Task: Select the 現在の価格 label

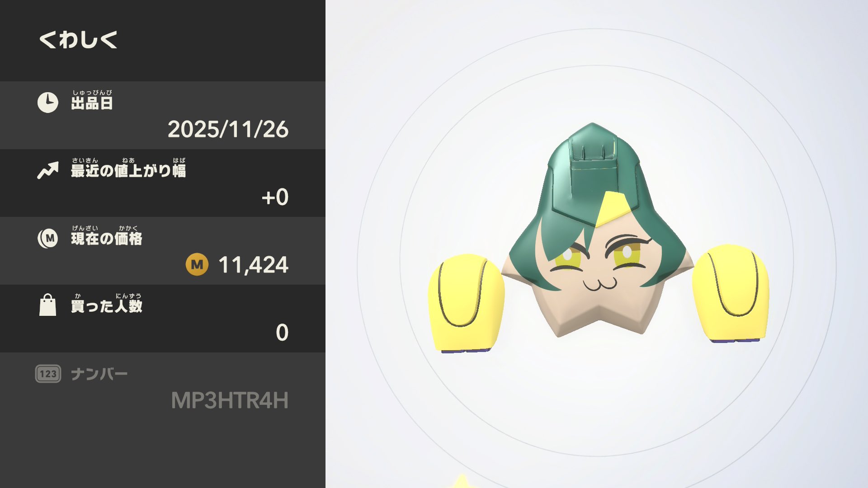Action: (107, 239)
